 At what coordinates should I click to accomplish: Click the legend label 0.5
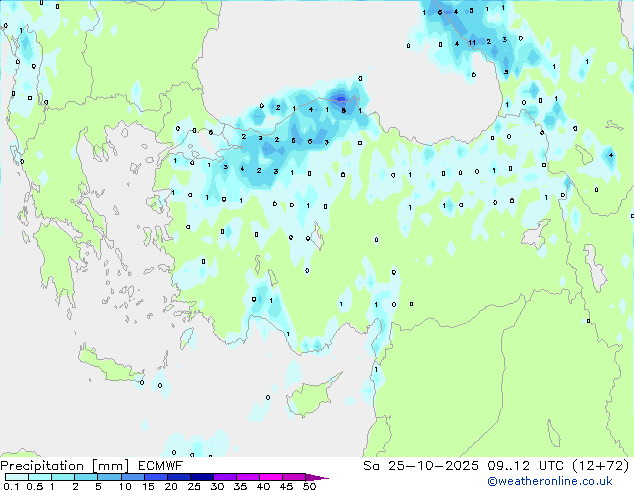(x=34, y=486)
